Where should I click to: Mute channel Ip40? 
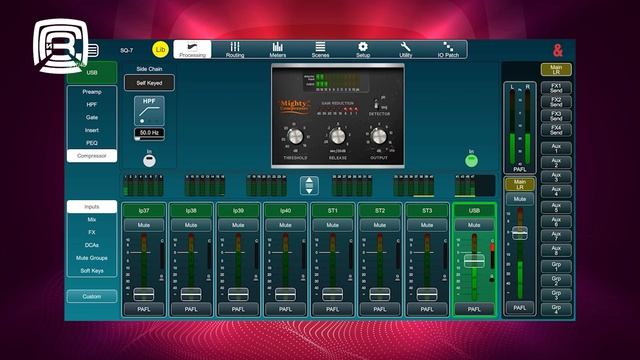click(285, 225)
